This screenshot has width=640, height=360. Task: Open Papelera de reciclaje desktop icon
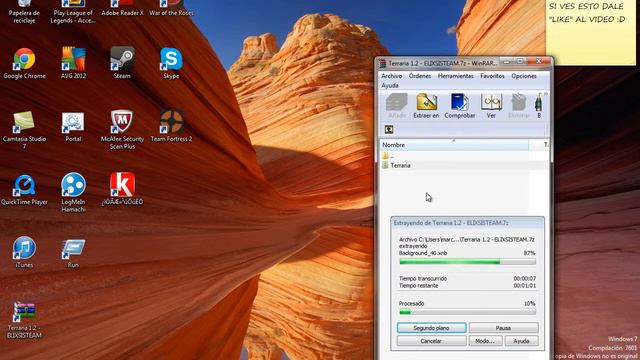click(x=24, y=11)
